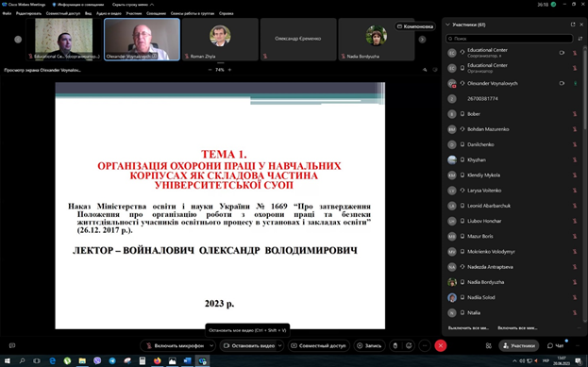Click Mazur Boris's muted microphone icon
Viewport: 588px width, 367px height.
click(x=575, y=236)
